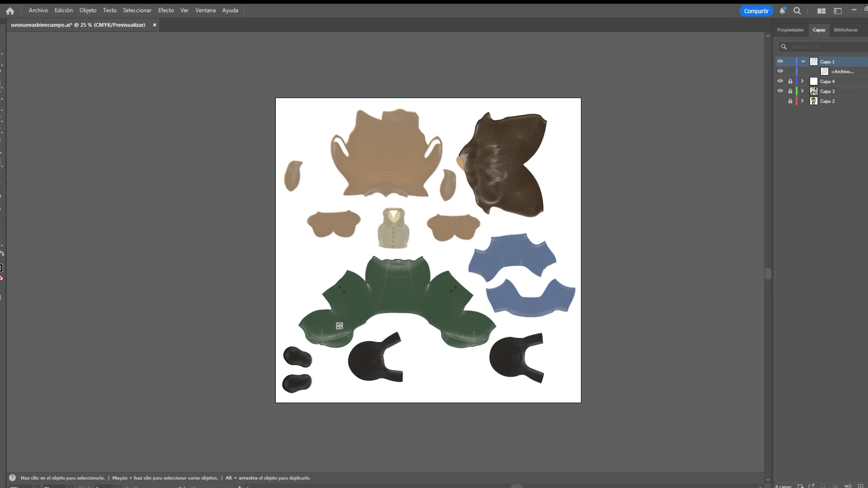Hide Capa 4 with its eye icon
The height and width of the screenshot is (488, 868).
(780, 81)
